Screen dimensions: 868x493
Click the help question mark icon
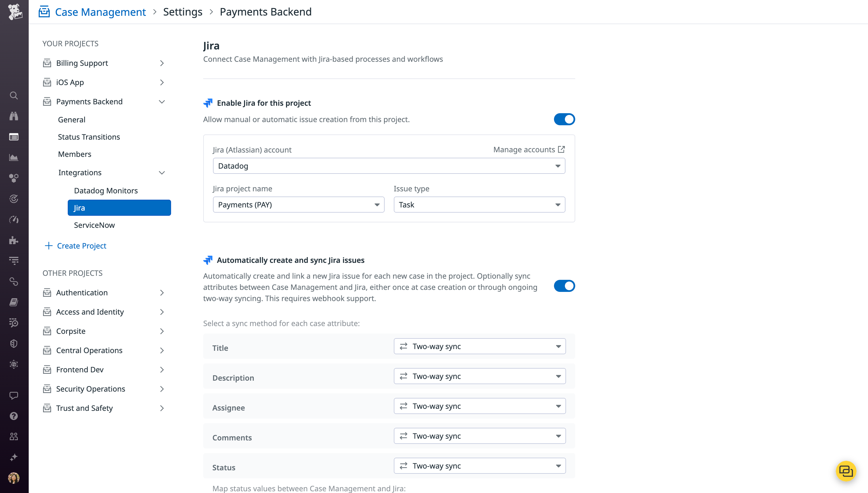click(13, 416)
